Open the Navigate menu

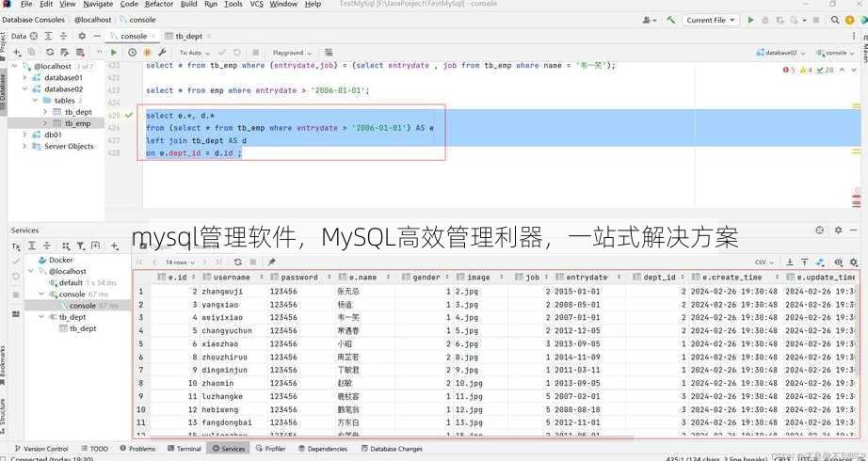[x=97, y=4]
